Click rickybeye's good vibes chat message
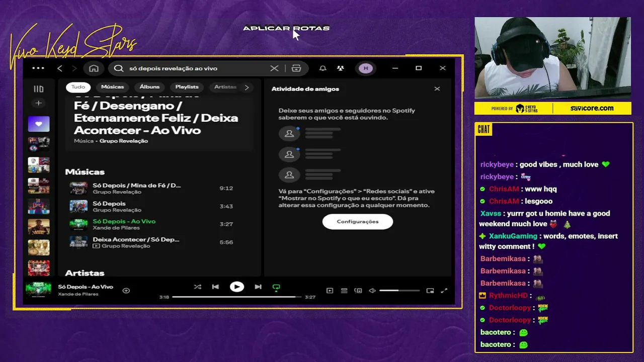This screenshot has height=362, width=644. click(559, 164)
